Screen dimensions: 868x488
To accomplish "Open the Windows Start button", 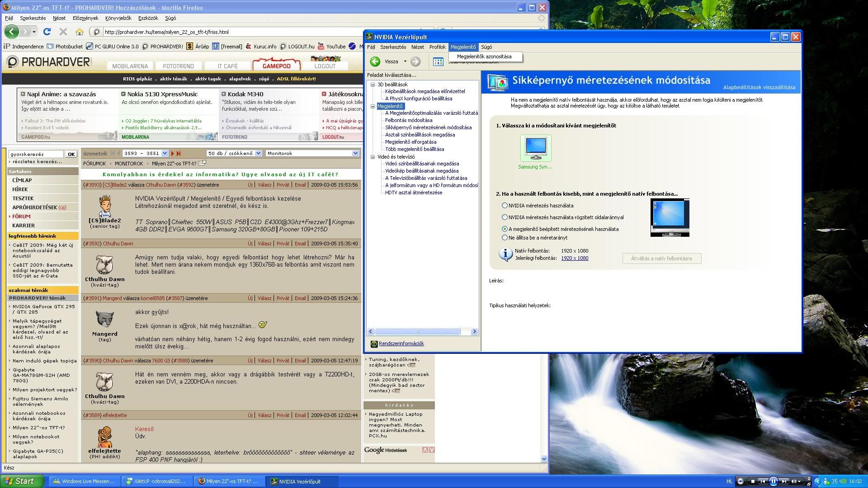I will (22, 481).
